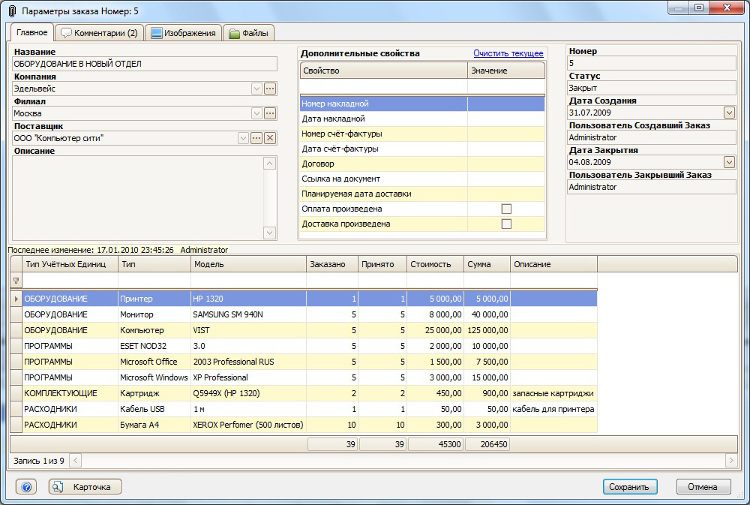Image resolution: width=750 pixels, height=505 pixels.
Task: Open the ellipsis browse button for Компания
Action: (x=270, y=89)
